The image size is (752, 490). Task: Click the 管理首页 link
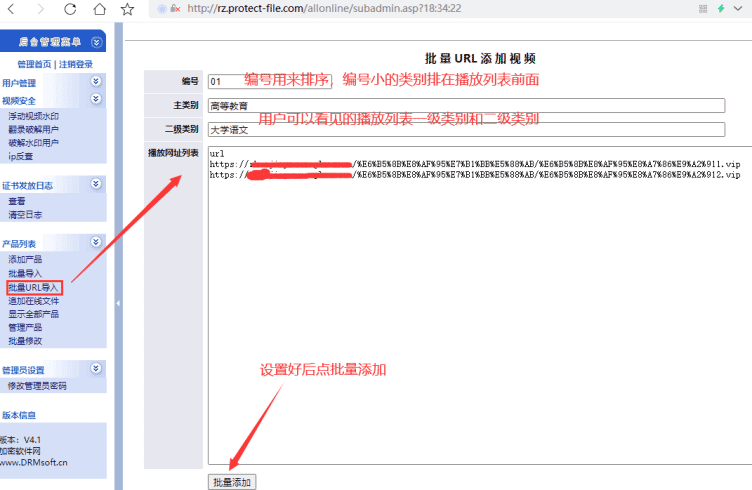[36, 64]
